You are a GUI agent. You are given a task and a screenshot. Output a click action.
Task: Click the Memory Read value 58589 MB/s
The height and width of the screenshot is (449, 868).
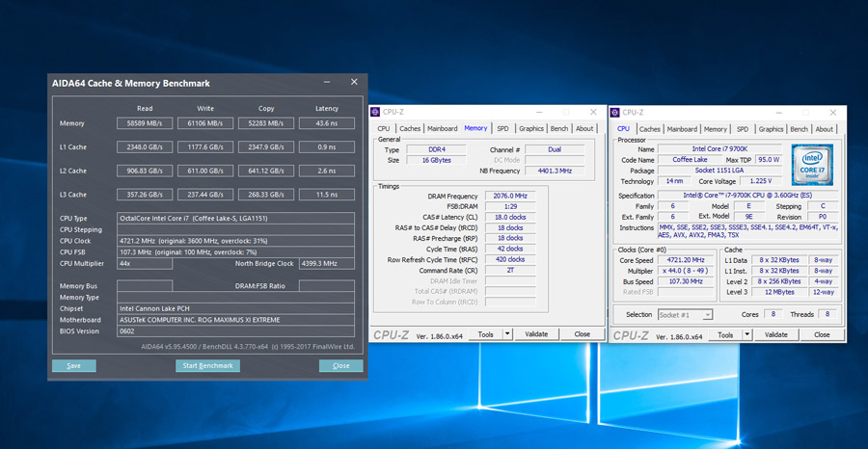(145, 123)
